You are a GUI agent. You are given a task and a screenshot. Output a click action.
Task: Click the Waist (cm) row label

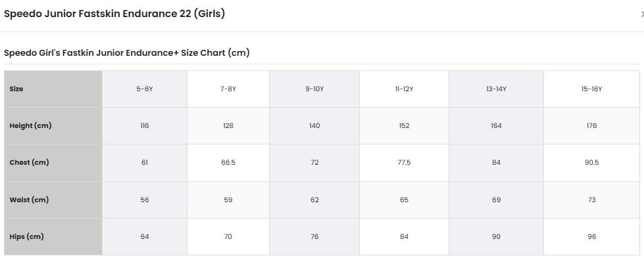coord(29,200)
